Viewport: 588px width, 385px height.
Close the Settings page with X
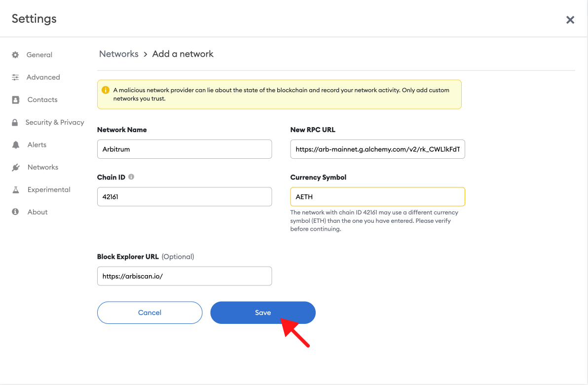[570, 20]
